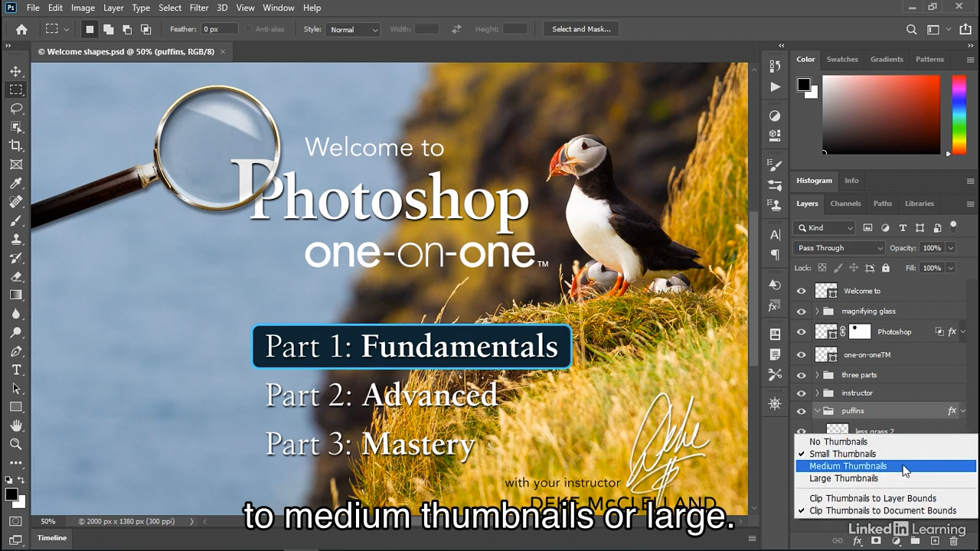Hide the instructor group
The width and height of the screenshot is (980, 551).
pyautogui.click(x=801, y=393)
